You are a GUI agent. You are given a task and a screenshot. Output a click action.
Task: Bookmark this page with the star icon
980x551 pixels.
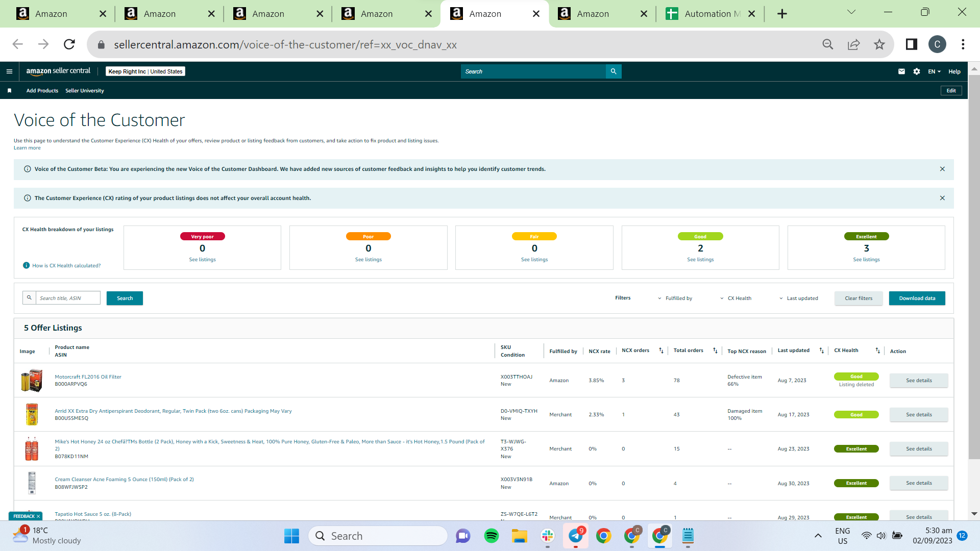[x=879, y=44]
